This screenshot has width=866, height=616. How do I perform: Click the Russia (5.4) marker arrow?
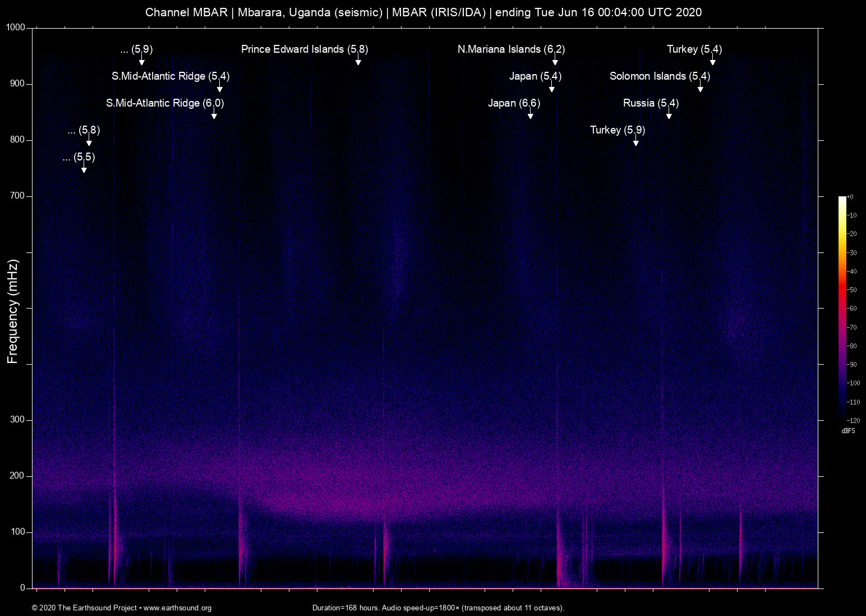669,116
